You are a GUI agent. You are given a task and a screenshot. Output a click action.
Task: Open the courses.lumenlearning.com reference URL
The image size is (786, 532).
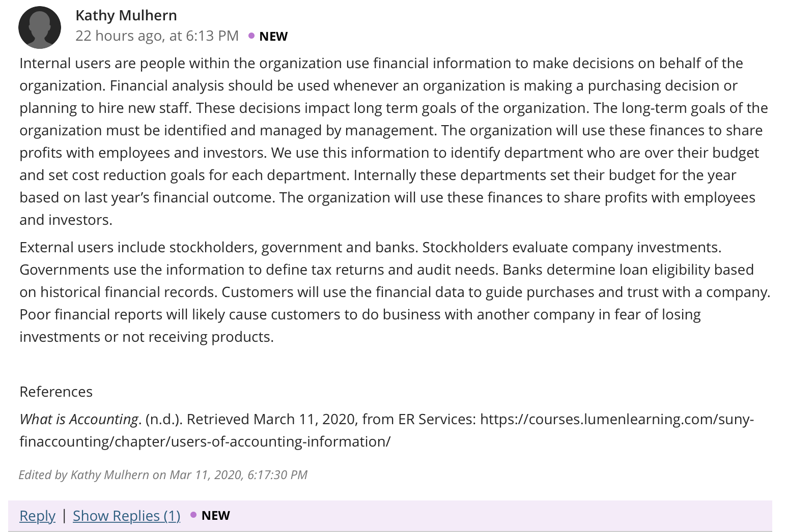point(617,419)
